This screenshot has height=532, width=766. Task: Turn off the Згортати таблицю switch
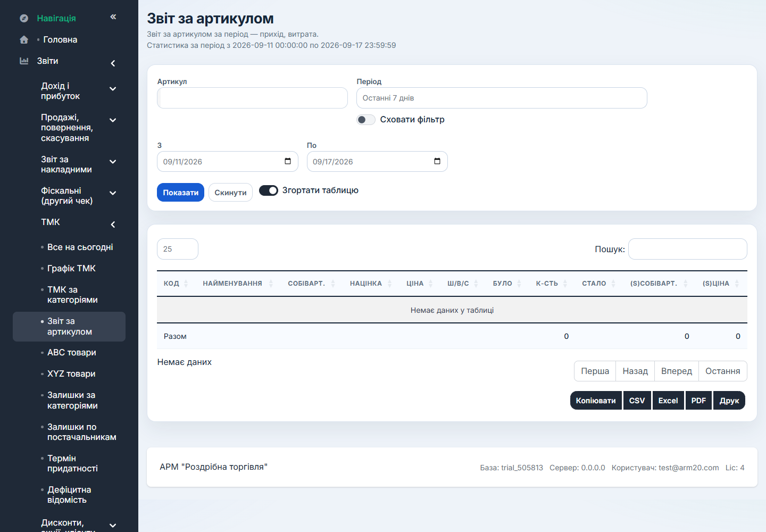(x=269, y=190)
